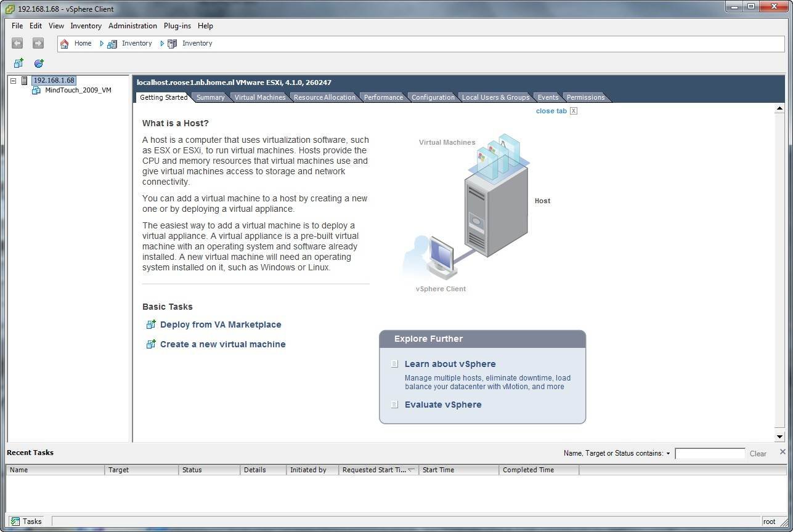This screenshot has height=532, width=793.
Task: Click the scroll down arrow on content scrollbar
Action: click(x=779, y=437)
